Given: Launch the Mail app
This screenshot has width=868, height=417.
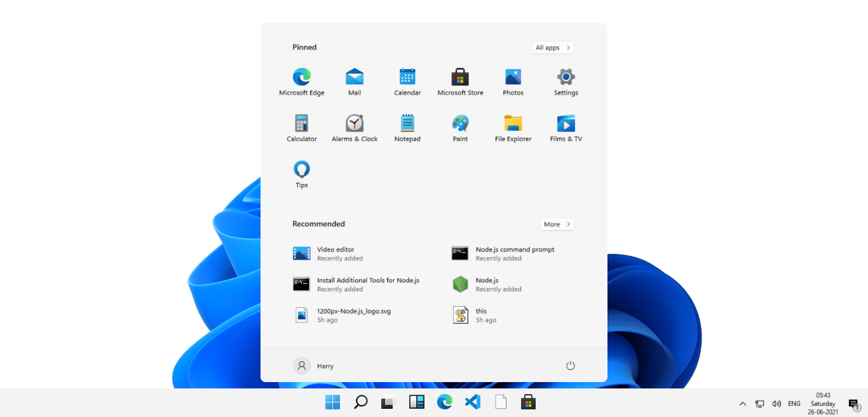Looking at the screenshot, I should pyautogui.click(x=354, y=76).
